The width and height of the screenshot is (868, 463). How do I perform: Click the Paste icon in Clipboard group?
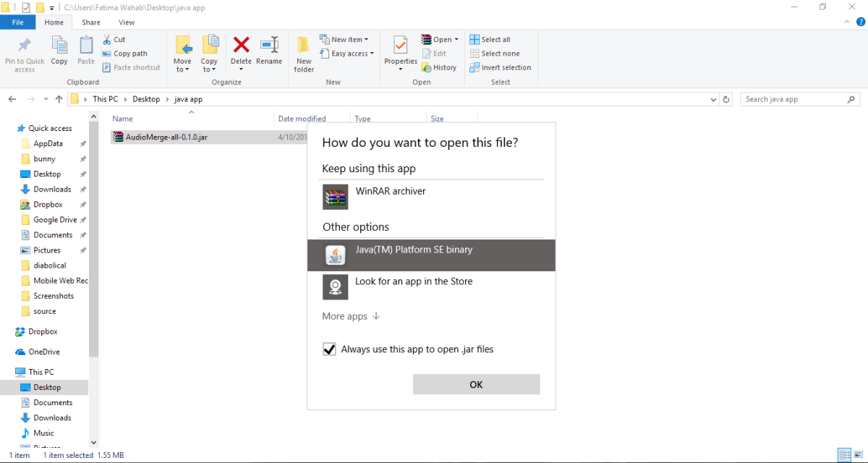(x=86, y=48)
